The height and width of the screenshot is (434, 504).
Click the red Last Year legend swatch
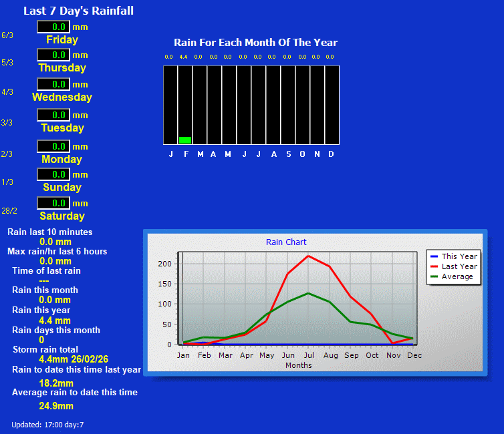[434, 266]
